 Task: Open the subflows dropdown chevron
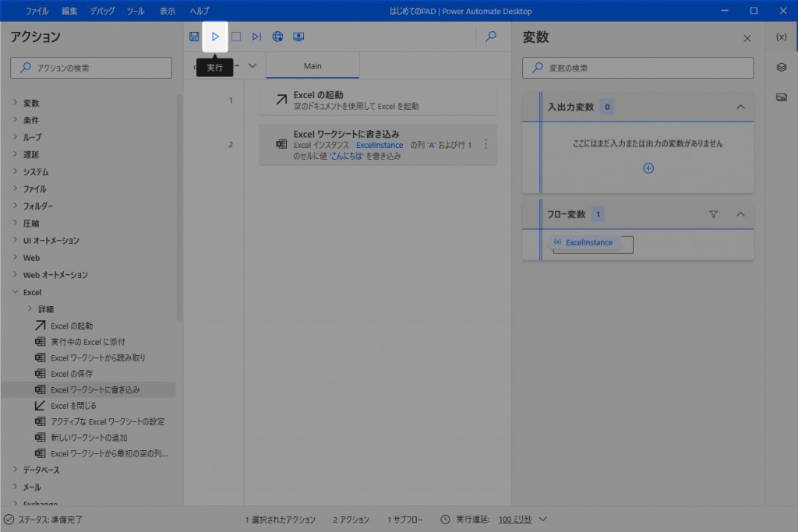252,65
